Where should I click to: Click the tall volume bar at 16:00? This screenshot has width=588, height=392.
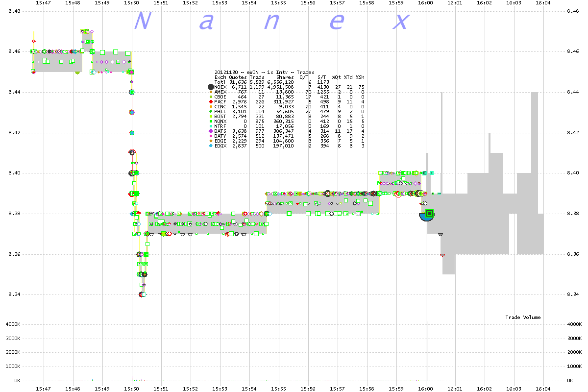coord(427,351)
